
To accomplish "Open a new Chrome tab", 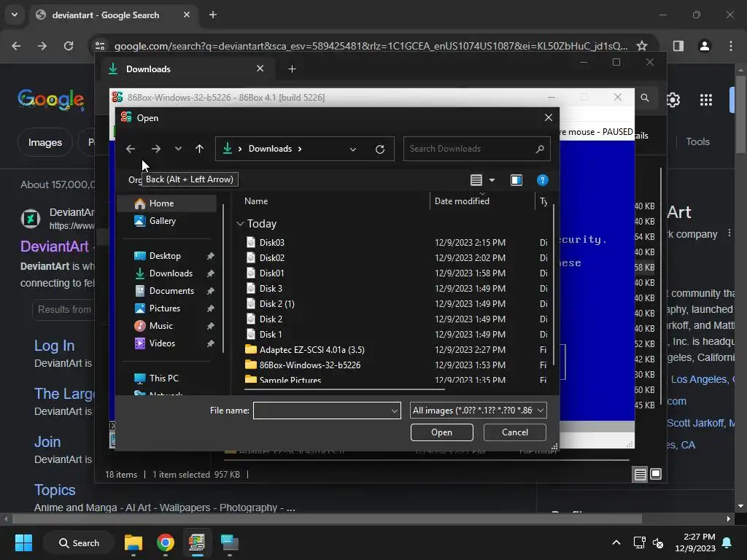I will click(x=213, y=15).
